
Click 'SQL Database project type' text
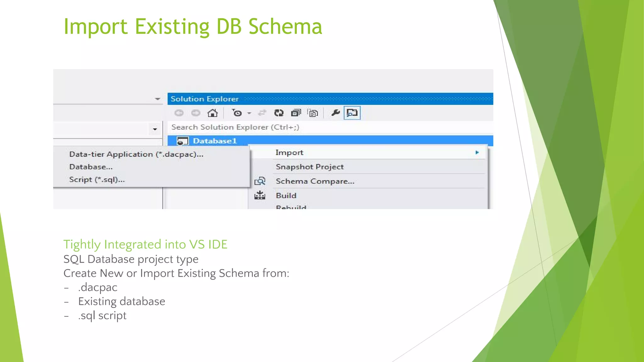click(131, 259)
